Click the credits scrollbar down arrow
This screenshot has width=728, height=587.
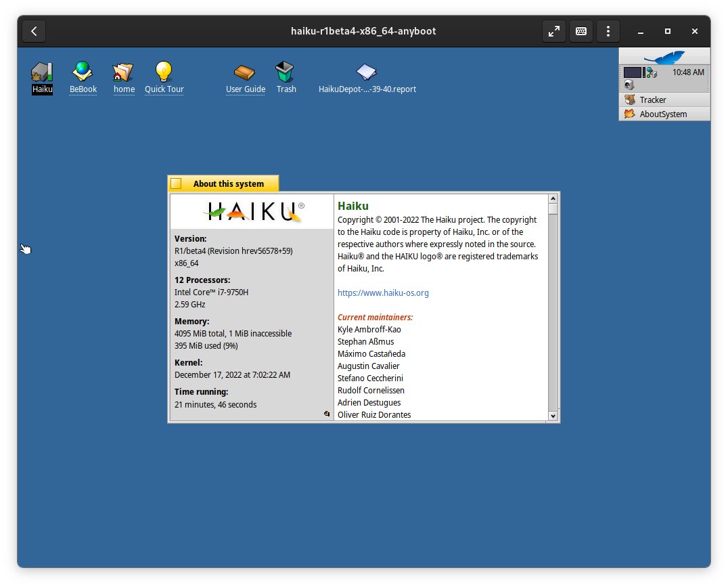553,416
